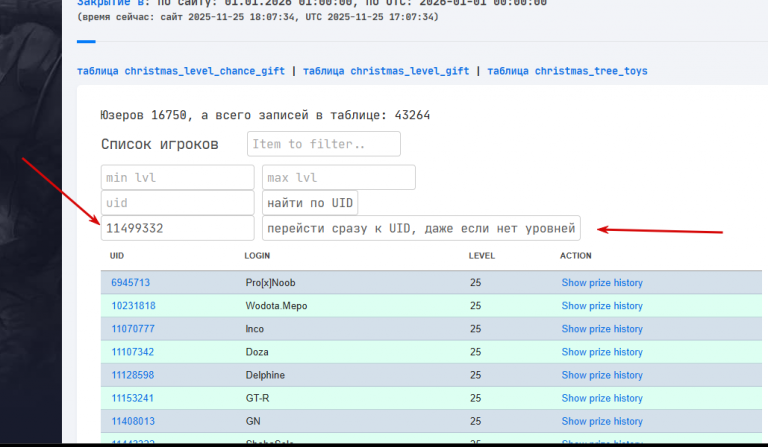Focus the max lvl input
Viewport: 768px width, 447px height.
[339, 177]
